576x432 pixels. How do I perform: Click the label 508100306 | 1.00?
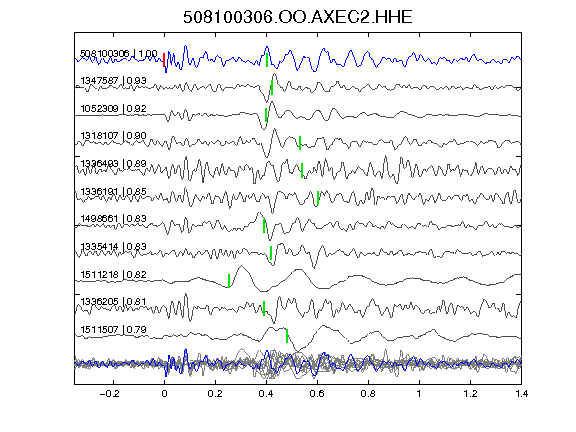119,54
